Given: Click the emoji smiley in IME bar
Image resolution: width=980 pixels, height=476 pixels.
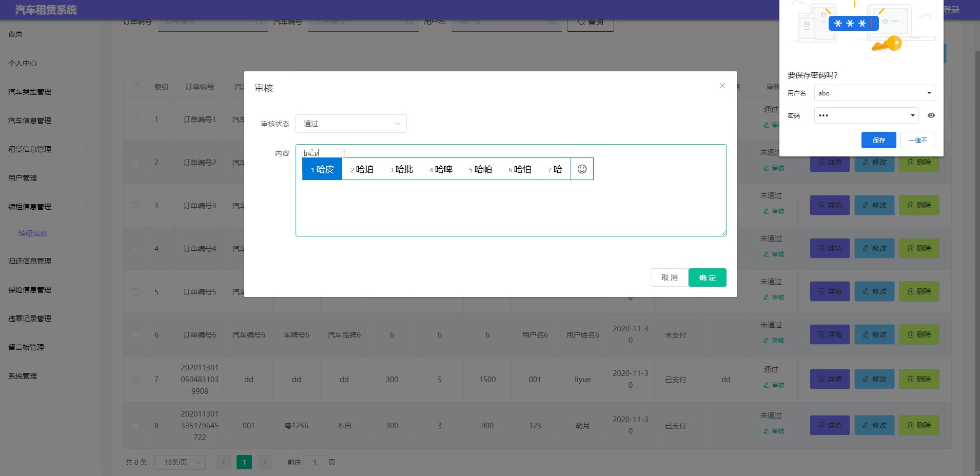Looking at the screenshot, I should pyautogui.click(x=582, y=169).
